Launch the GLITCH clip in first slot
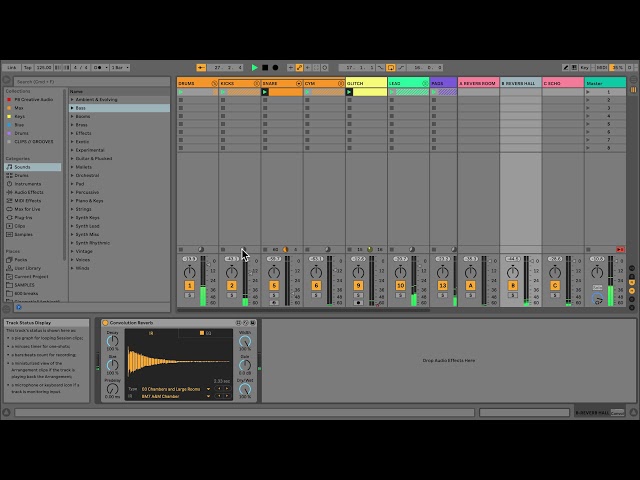The width and height of the screenshot is (640, 480). (349, 92)
